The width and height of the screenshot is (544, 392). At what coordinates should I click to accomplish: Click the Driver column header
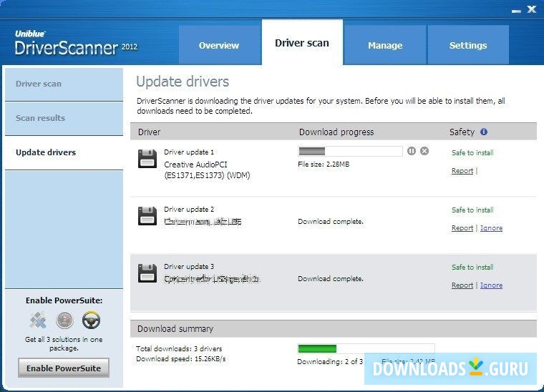click(x=149, y=132)
